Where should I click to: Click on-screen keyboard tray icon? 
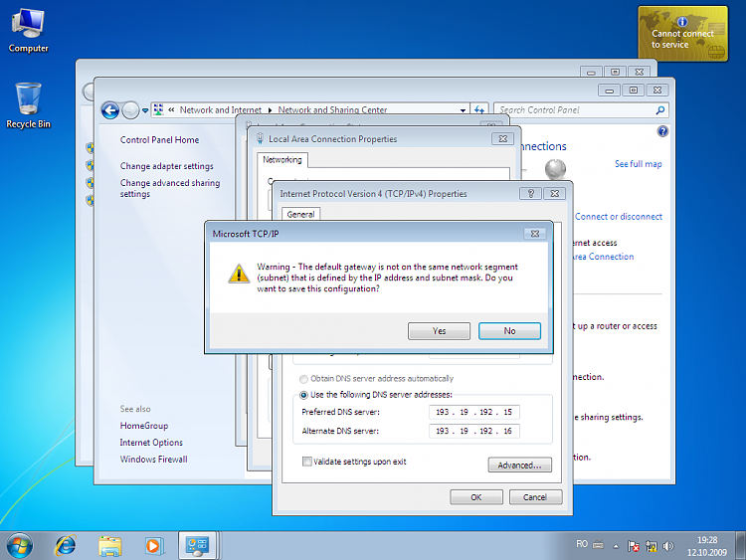(599, 545)
